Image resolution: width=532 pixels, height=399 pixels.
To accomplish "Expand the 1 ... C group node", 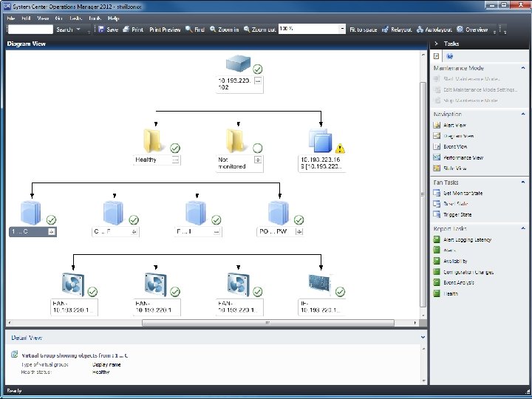I will tap(51, 232).
